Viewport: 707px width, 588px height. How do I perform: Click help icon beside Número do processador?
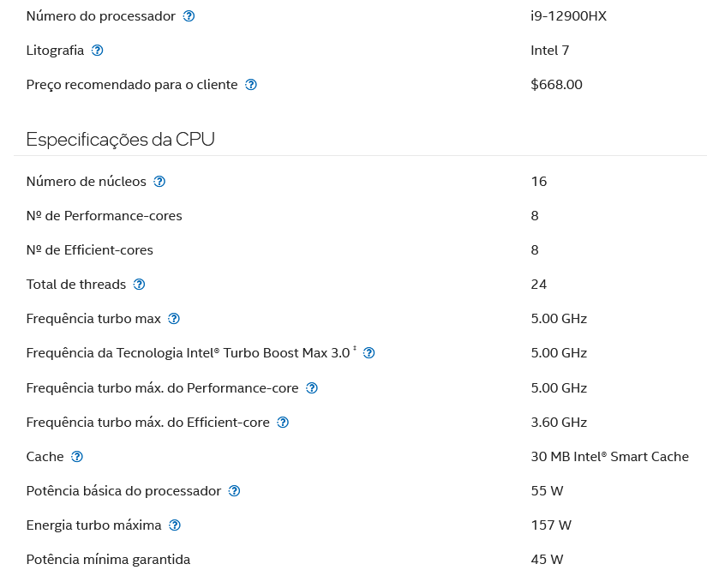pos(189,16)
